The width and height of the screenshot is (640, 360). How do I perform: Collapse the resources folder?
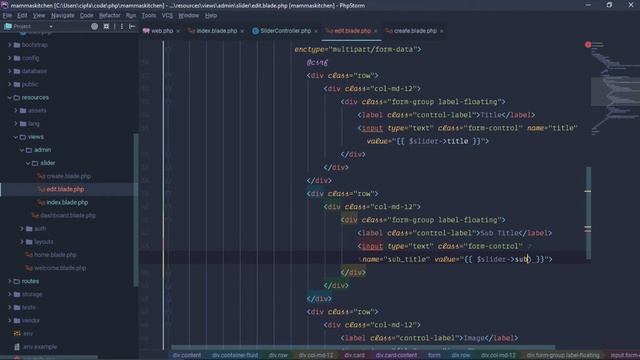click(9, 98)
